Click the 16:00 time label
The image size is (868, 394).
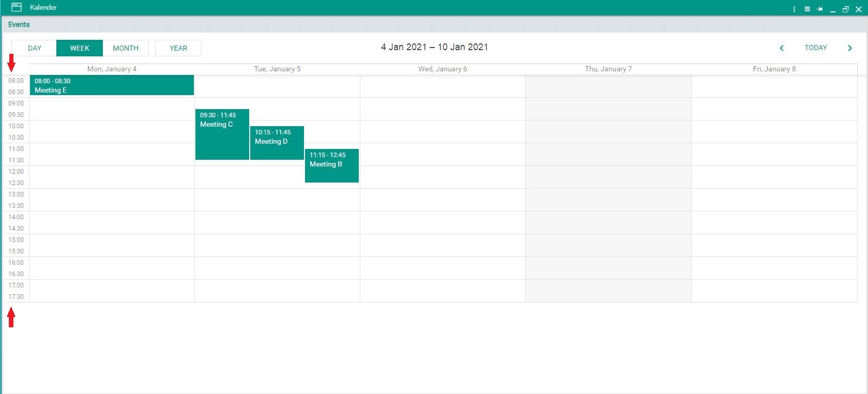(x=16, y=263)
